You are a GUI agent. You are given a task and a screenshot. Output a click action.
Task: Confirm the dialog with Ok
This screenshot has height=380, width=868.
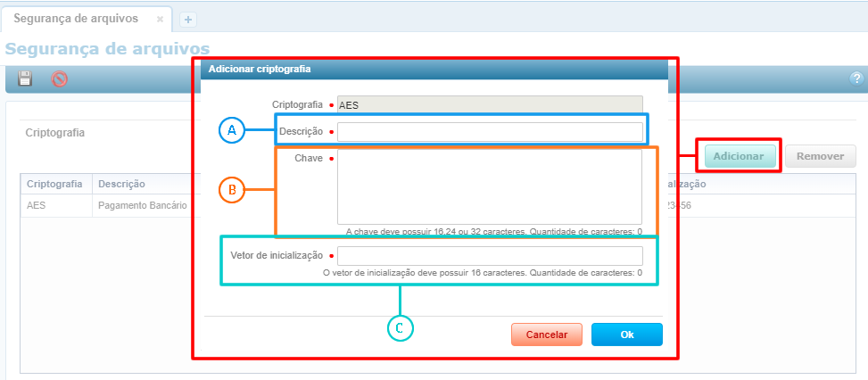click(x=626, y=335)
